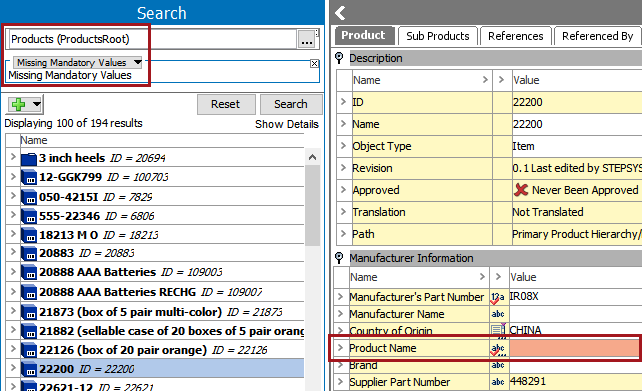Click the pin icon beside Description
This screenshot has width=643, height=391.
339,58
